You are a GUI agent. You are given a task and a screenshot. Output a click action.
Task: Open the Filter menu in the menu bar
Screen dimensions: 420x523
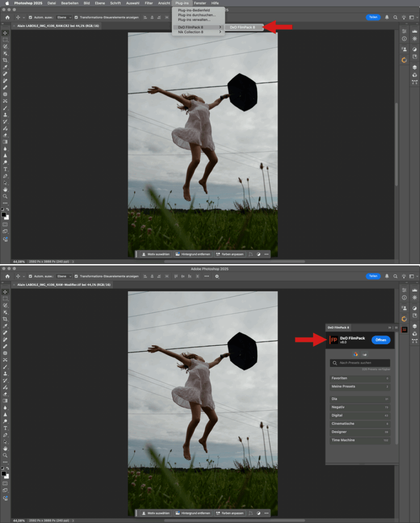(x=149, y=3)
